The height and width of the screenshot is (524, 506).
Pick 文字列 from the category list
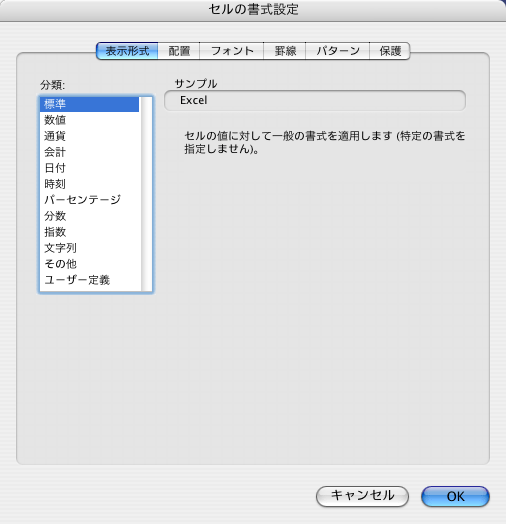pyautogui.click(x=90, y=248)
